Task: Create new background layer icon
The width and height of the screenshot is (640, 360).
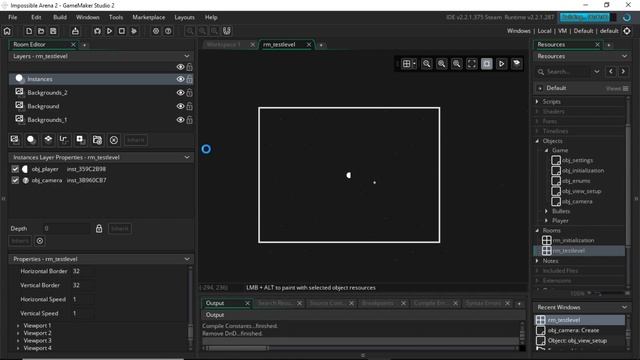Action: click(x=15, y=140)
